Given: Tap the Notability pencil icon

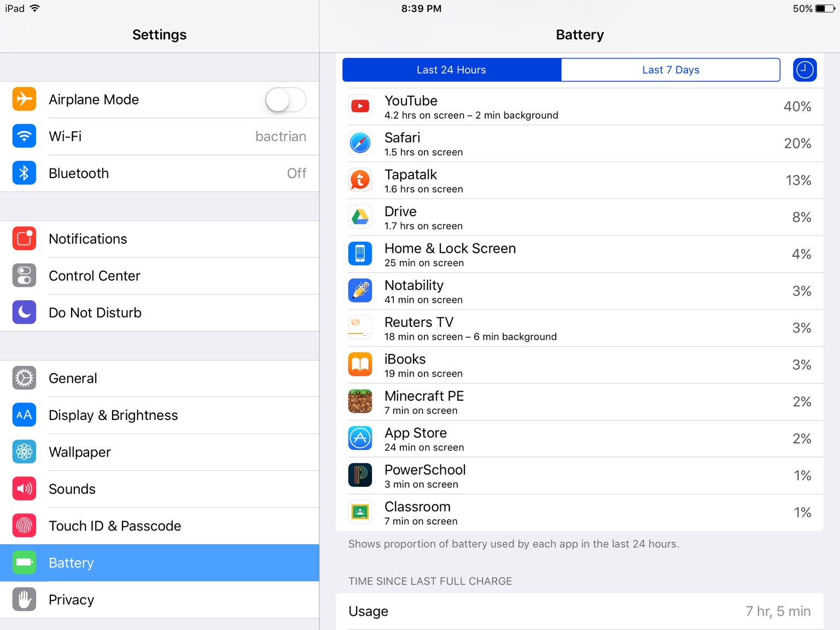Looking at the screenshot, I should point(360,291).
